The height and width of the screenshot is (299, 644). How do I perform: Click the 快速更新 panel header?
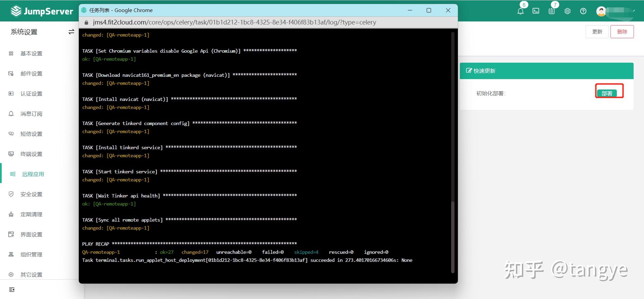(546, 71)
